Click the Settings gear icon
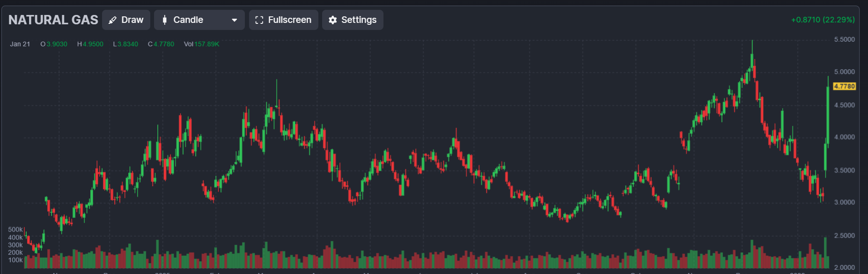868x274 pixels. (332, 20)
